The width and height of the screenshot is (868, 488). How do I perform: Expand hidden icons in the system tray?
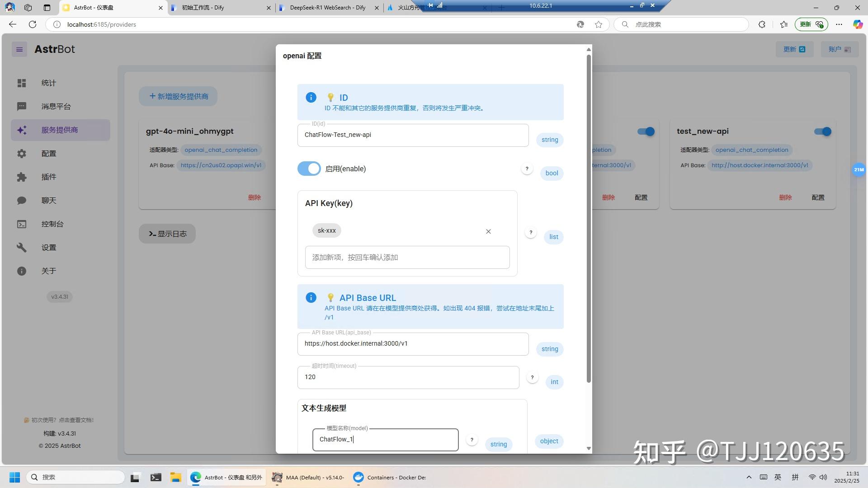pyautogui.click(x=748, y=477)
